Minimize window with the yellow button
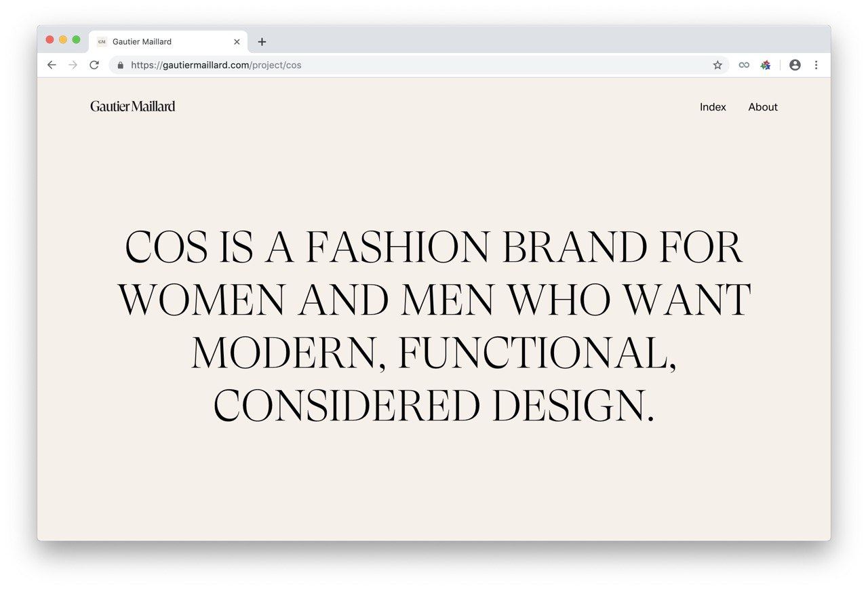The image size is (868, 590). tap(63, 40)
